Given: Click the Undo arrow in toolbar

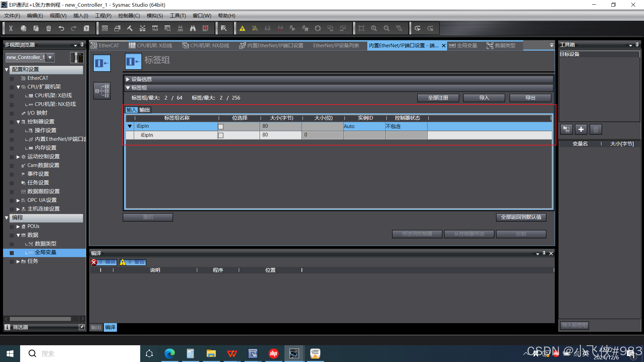Looking at the screenshot, I should pos(61,28).
